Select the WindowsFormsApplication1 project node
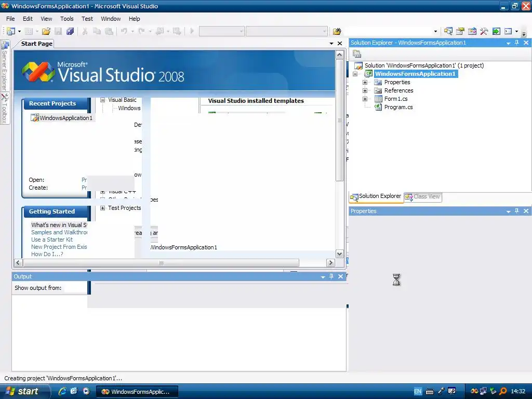Screen dimensions: 532x399 pyautogui.click(x=415, y=74)
